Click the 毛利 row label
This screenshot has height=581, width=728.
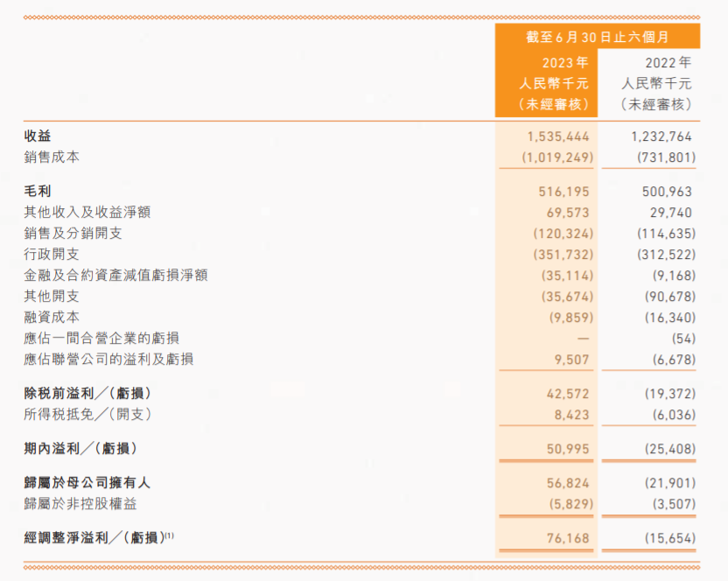38,191
